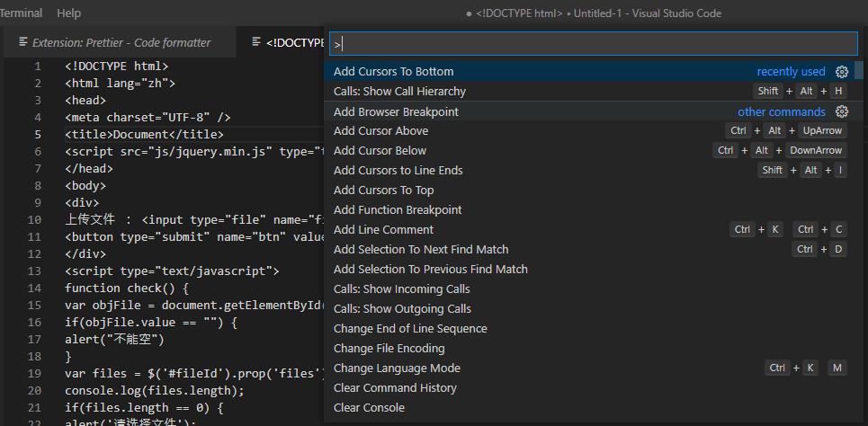Click file icon on Prettier extension tab
The height and width of the screenshot is (426, 868).
[24, 42]
